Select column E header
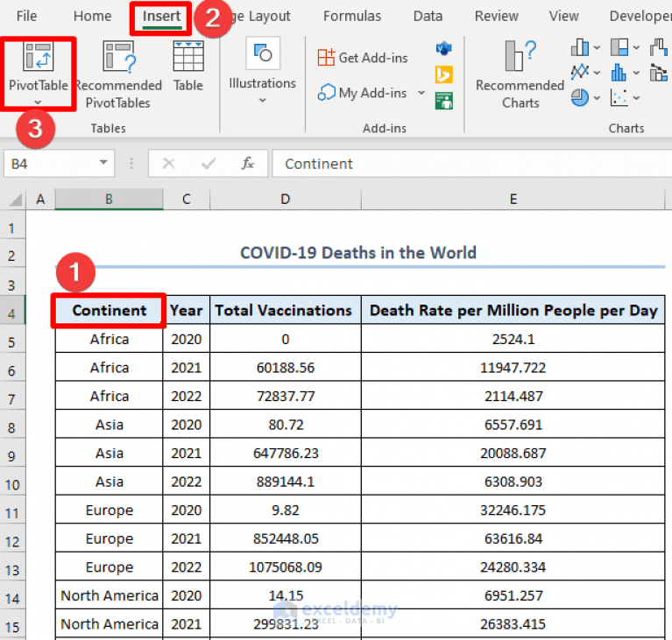This screenshot has height=640, width=672. pos(513,200)
